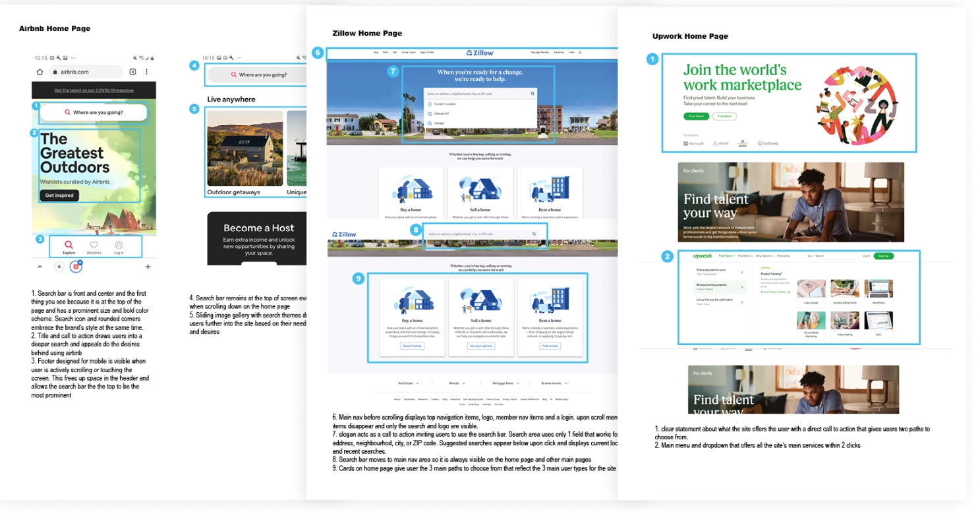This screenshot has height=519, width=980.
Task: Click the green Sign Up button
Action: pos(884,256)
